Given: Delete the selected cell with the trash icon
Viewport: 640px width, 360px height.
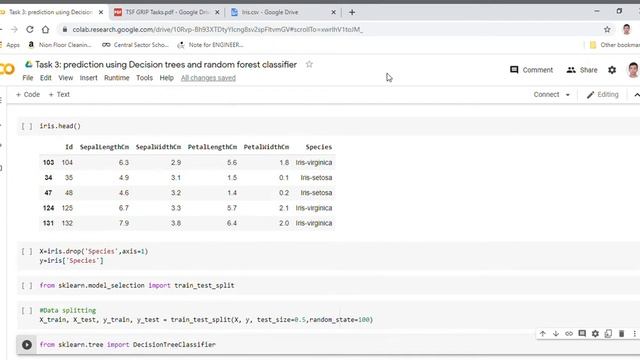Looking at the screenshot, I should [x=621, y=333].
